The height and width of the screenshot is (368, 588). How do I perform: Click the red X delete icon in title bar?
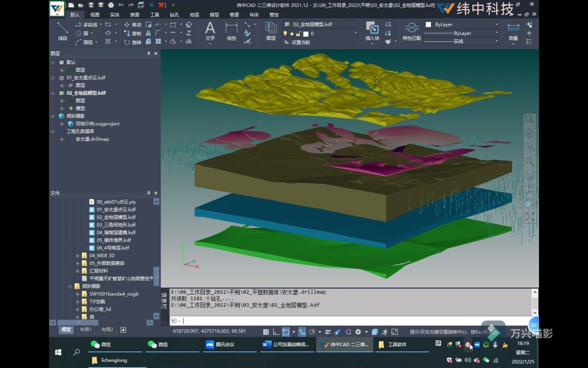[162, 5]
